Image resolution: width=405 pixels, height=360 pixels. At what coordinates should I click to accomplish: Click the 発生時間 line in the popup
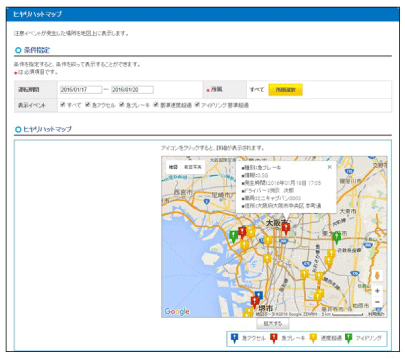[x=281, y=183]
